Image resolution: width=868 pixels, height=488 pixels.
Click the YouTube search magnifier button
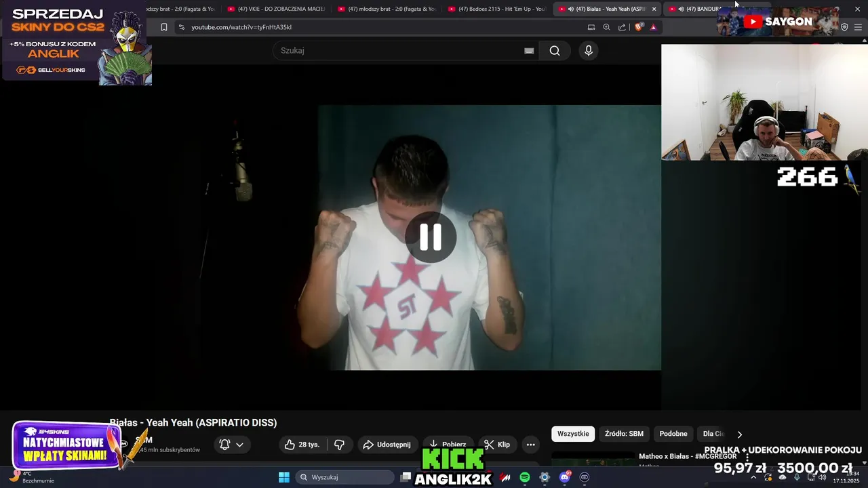555,51
